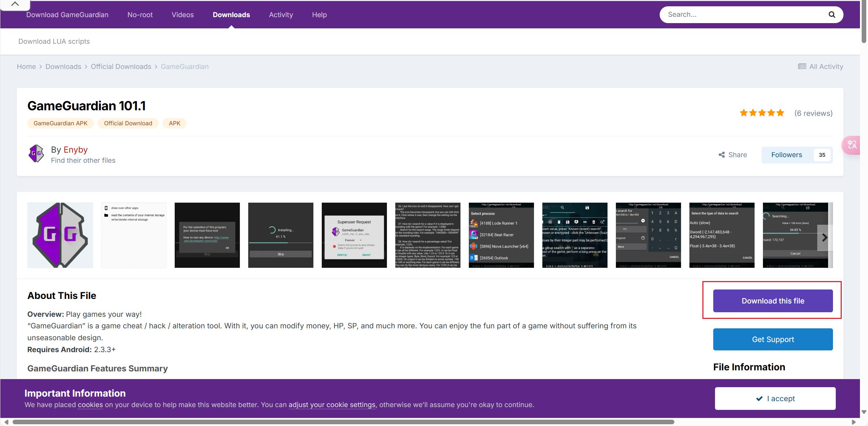Open Download LUA scripts submenu link
Screen dimensions: 868x426
pos(54,41)
